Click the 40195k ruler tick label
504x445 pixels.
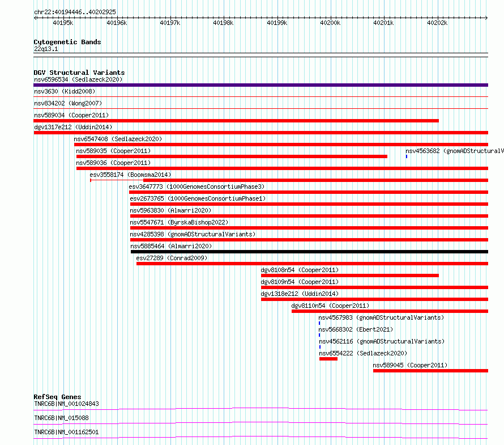pos(63,23)
